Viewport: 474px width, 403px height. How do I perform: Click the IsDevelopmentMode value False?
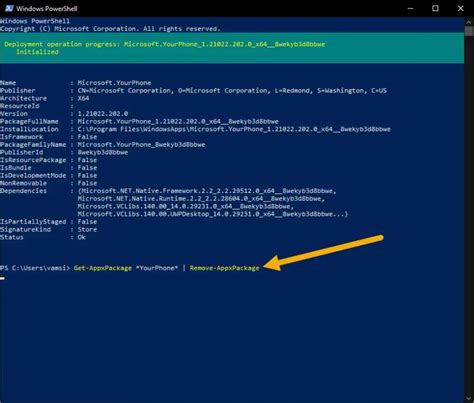(x=87, y=175)
